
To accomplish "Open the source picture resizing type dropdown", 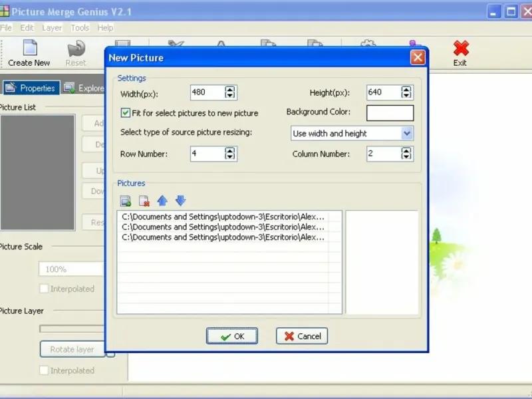I will (407, 134).
